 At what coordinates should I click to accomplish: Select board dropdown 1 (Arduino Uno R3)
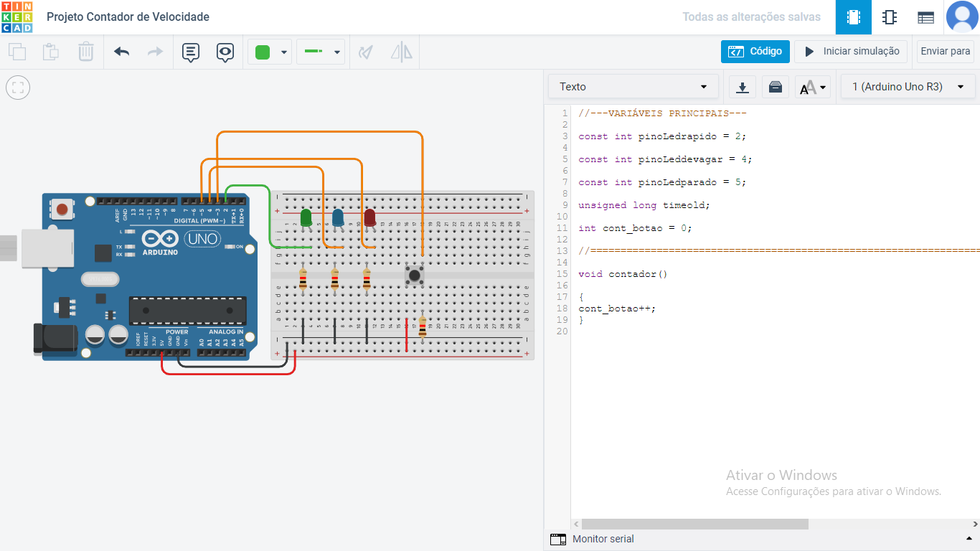908,87
